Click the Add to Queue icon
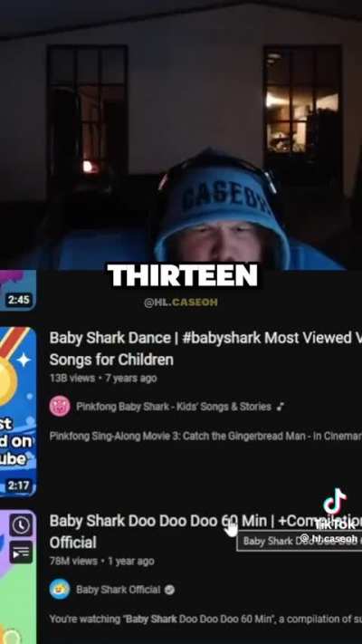The width and height of the screenshot is (362, 644). click(21, 552)
